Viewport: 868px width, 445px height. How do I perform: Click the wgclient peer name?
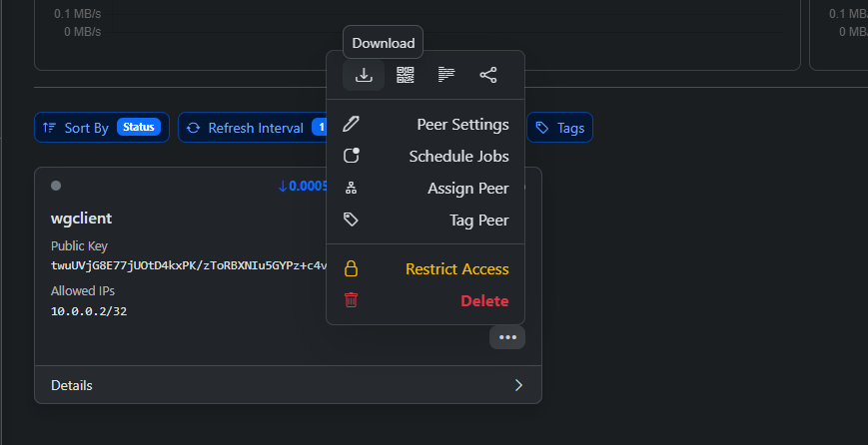click(81, 219)
